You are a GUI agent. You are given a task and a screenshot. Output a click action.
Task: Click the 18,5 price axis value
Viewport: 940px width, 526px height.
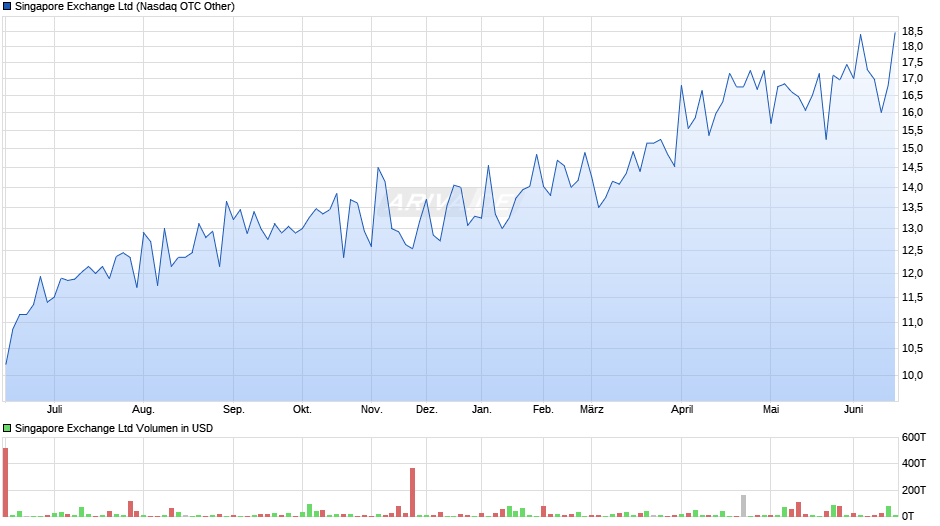(912, 31)
